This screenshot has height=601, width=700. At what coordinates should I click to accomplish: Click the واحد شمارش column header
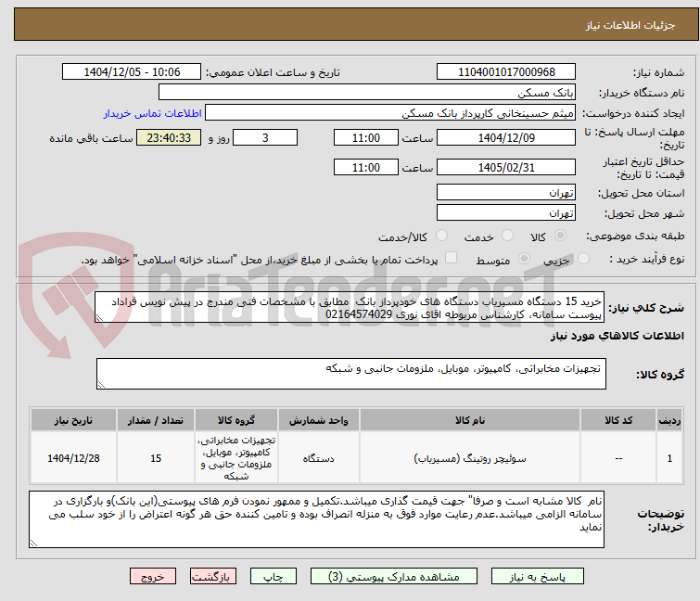(x=319, y=420)
